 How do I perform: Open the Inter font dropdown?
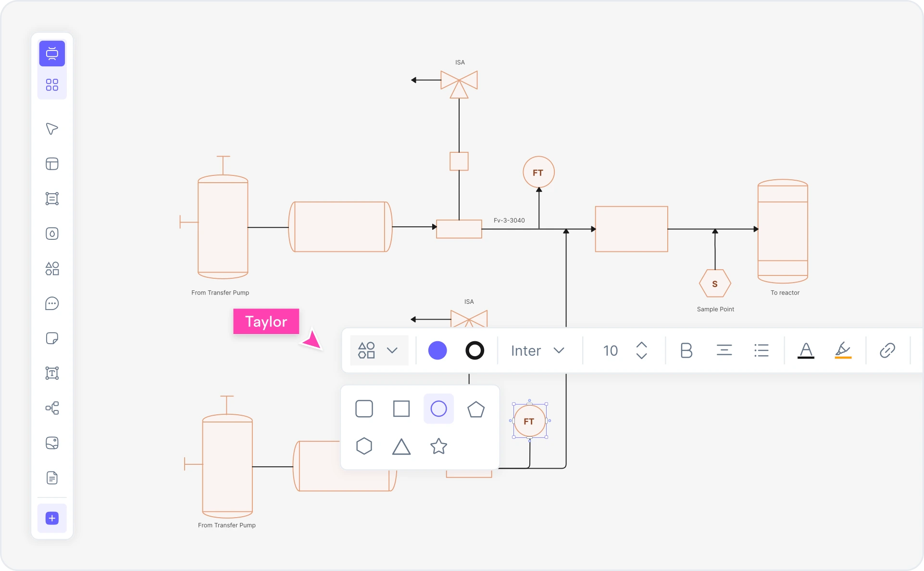pos(538,350)
